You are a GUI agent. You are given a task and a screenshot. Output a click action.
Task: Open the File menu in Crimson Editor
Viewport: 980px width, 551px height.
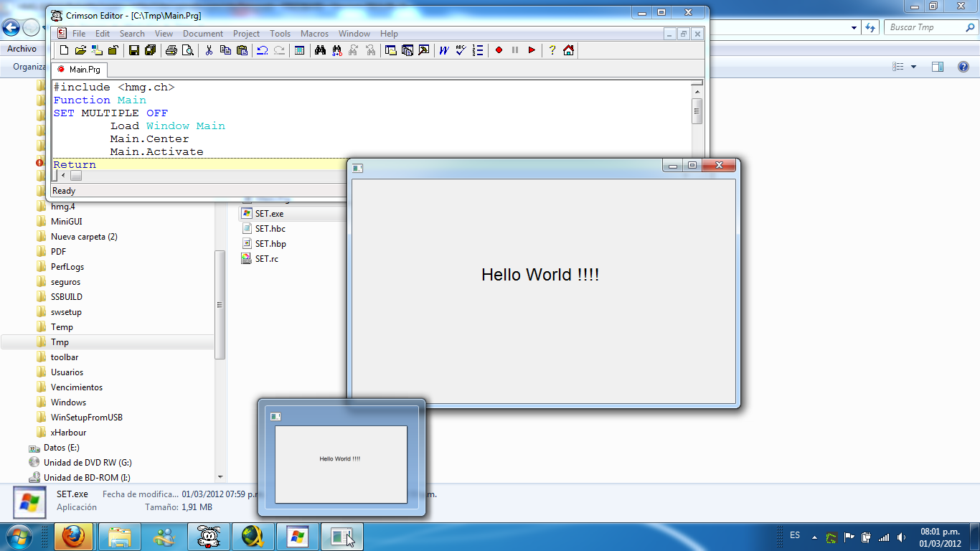(x=79, y=34)
